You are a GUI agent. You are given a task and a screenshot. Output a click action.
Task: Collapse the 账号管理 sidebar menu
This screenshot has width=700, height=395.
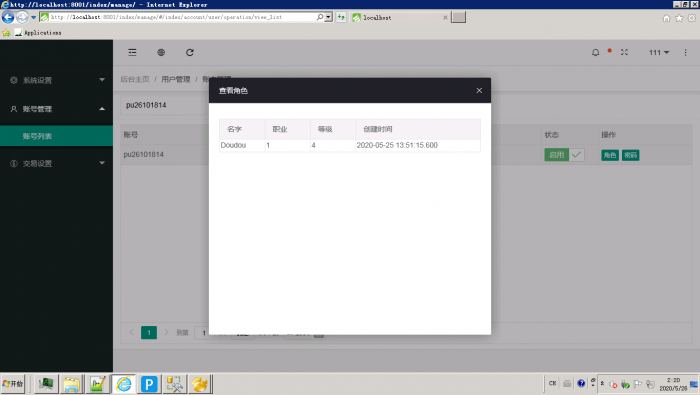pyautogui.click(x=57, y=109)
